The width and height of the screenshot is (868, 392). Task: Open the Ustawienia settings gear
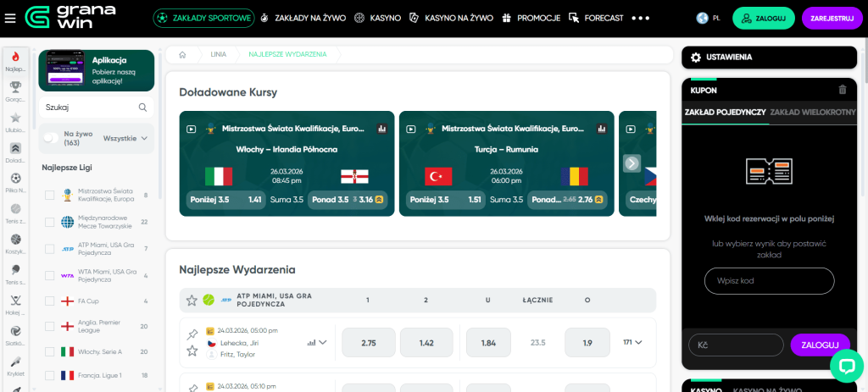click(697, 57)
